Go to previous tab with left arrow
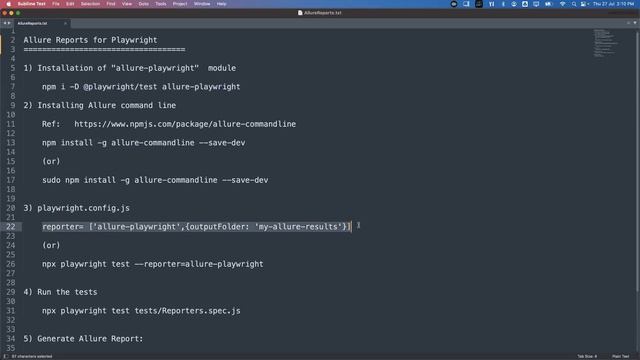This screenshot has width=640, height=360. click(4, 23)
